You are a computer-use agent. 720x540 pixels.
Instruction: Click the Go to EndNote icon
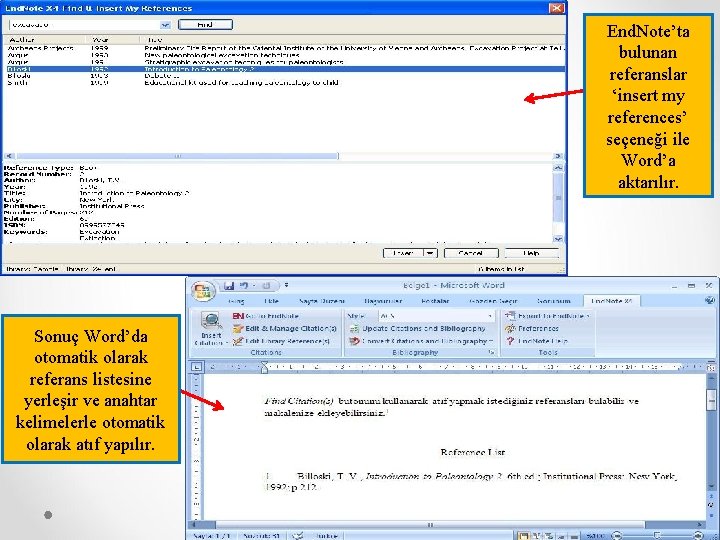click(x=238, y=316)
